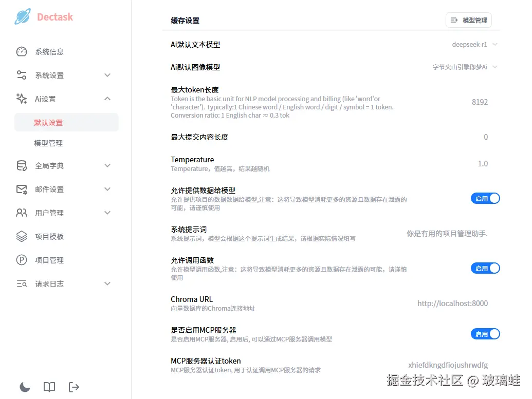This screenshot has width=532, height=399.
Task: Click the 用户管理 people icon
Action: [22, 213]
